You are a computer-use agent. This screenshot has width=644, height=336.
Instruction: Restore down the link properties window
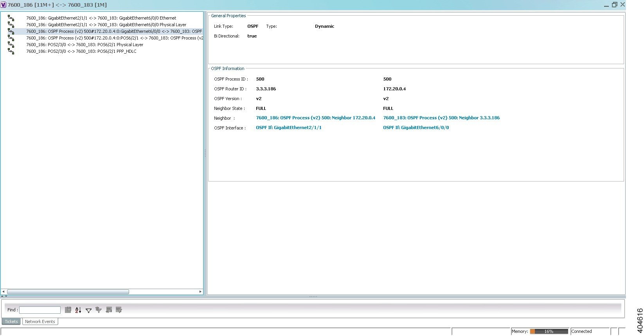(614, 5)
